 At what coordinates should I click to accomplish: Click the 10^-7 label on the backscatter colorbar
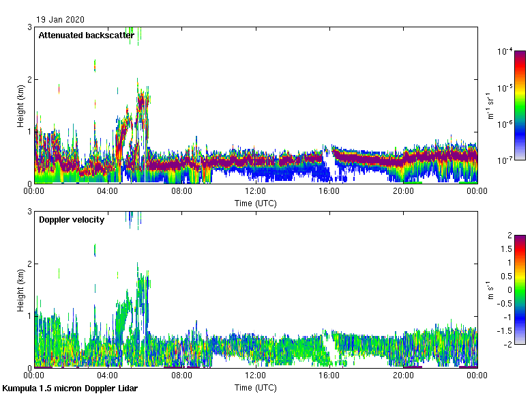pos(505,161)
